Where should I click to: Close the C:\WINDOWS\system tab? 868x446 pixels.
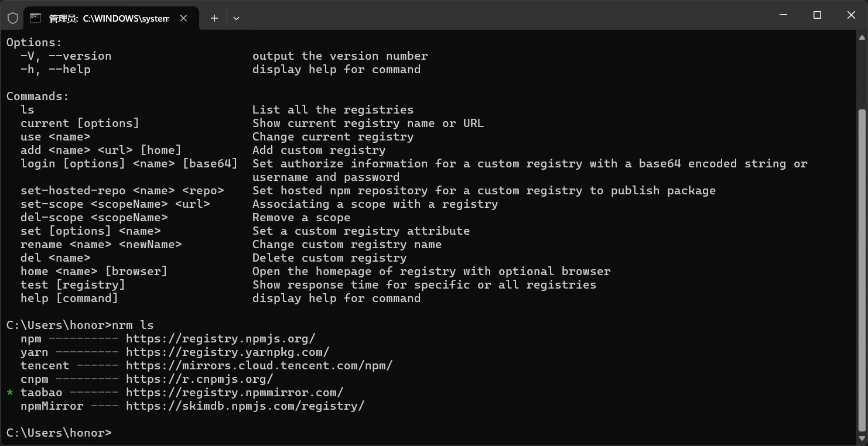pyautogui.click(x=183, y=18)
